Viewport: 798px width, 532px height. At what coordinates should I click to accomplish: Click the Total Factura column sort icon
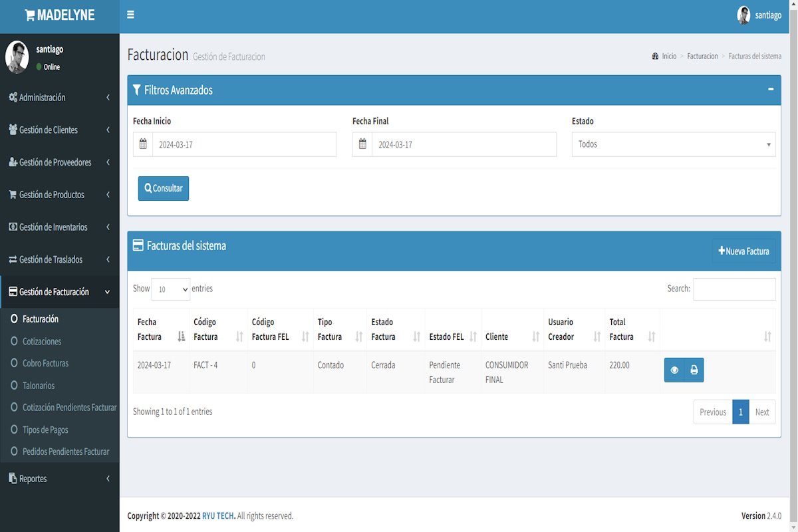[x=652, y=336]
